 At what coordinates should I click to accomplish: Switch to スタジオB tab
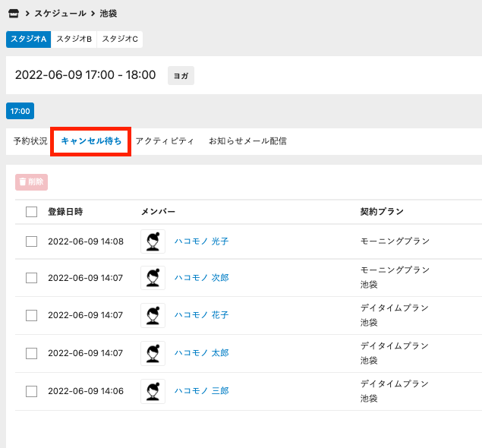pyautogui.click(x=74, y=39)
